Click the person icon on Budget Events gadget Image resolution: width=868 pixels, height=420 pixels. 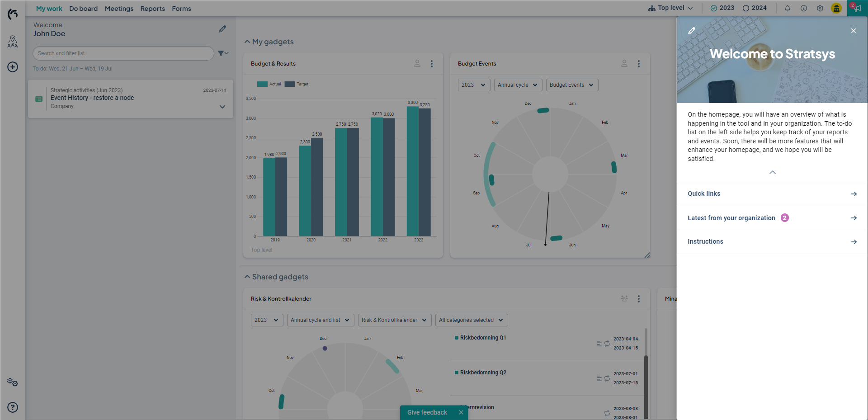point(624,64)
